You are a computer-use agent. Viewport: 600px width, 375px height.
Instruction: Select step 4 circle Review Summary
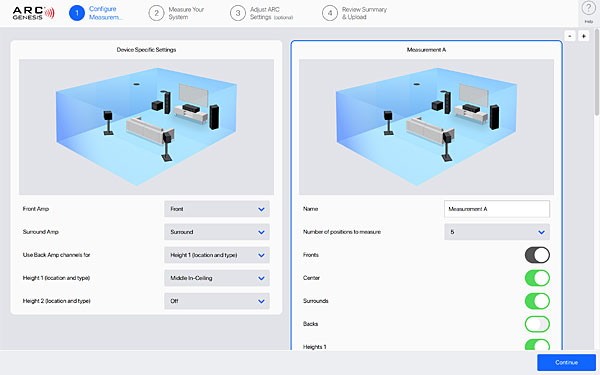[330, 13]
